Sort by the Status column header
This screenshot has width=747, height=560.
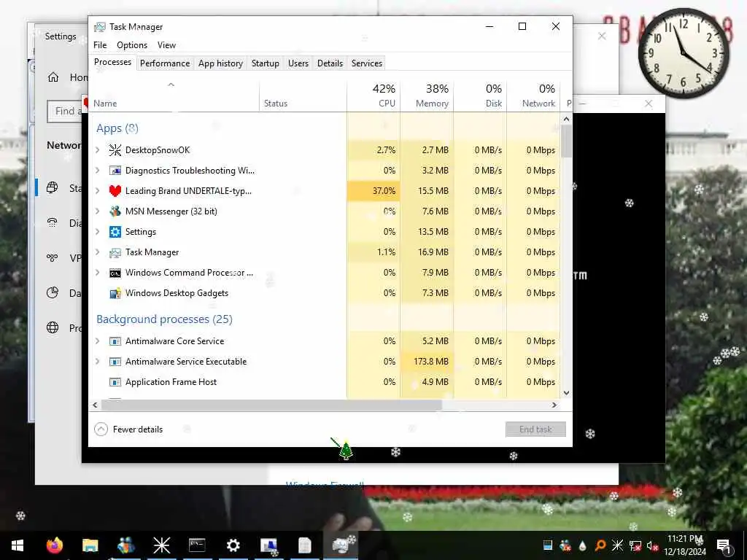(x=303, y=96)
